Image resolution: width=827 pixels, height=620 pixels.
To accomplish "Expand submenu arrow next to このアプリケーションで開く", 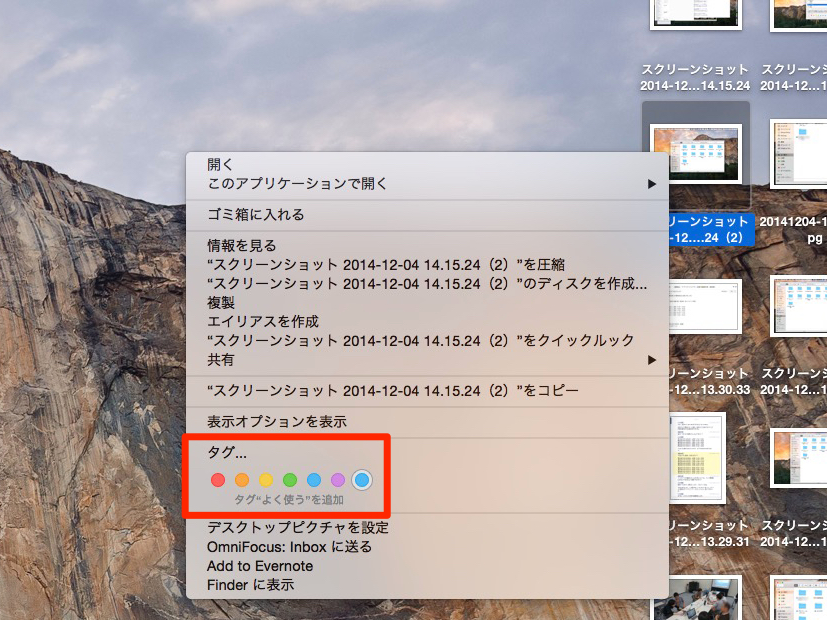I will pyautogui.click(x=652, y=183).
